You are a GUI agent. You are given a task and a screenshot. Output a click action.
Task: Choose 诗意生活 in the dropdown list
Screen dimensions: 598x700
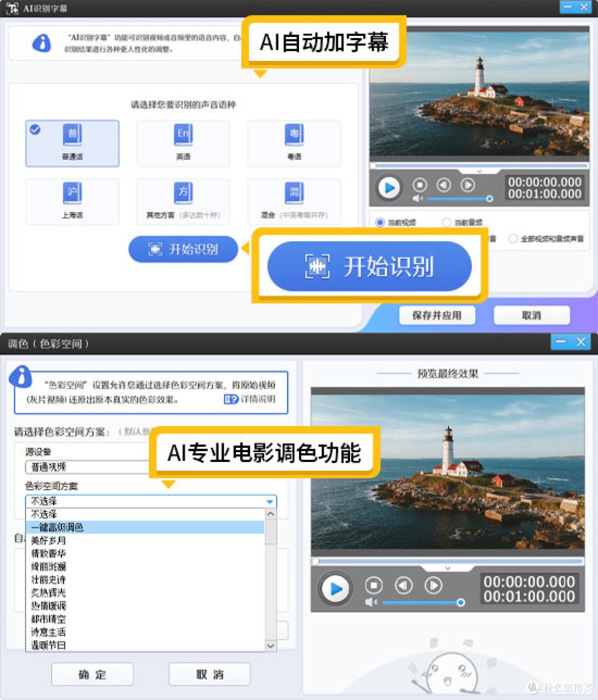[145, 632]
